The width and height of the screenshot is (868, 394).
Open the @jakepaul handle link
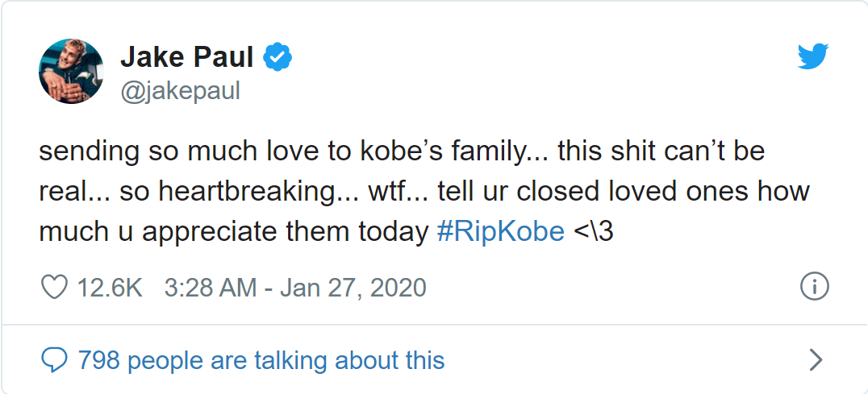pyautogui.click(x=180, y=91)
